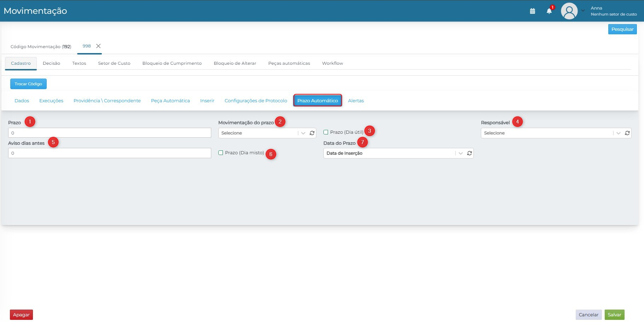Expand the user account chevron
This screenshot has height=322, width=644.
tap(583, 11)
